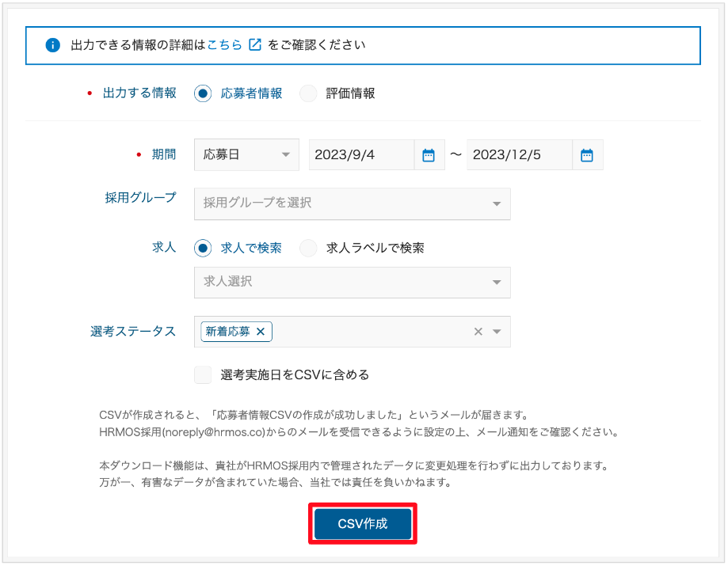The image size is (728, 566).
Task: Expand the 選考ステータス dropdown arrow
Action: click(497, 332)
